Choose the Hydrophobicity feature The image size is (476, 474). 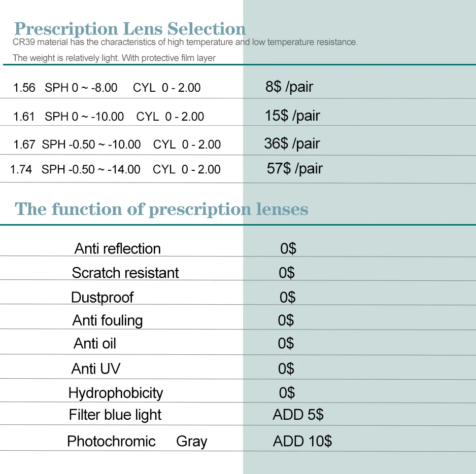pos(115,393)
